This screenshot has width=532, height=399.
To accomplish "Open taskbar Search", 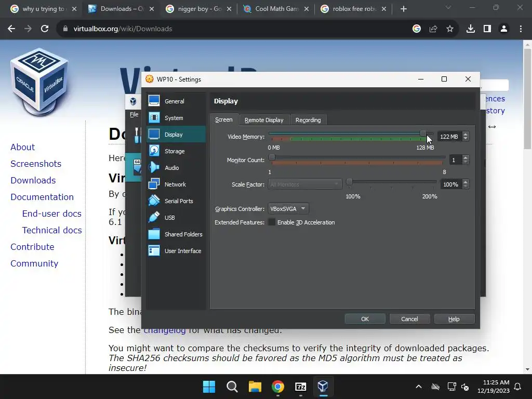I will point(232,387).
